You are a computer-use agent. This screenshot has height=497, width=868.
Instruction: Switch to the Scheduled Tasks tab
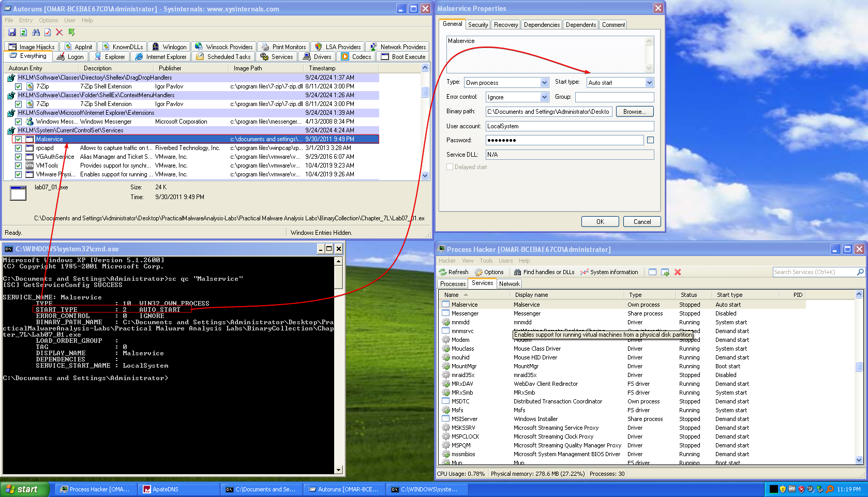click(x=223, y=57)
